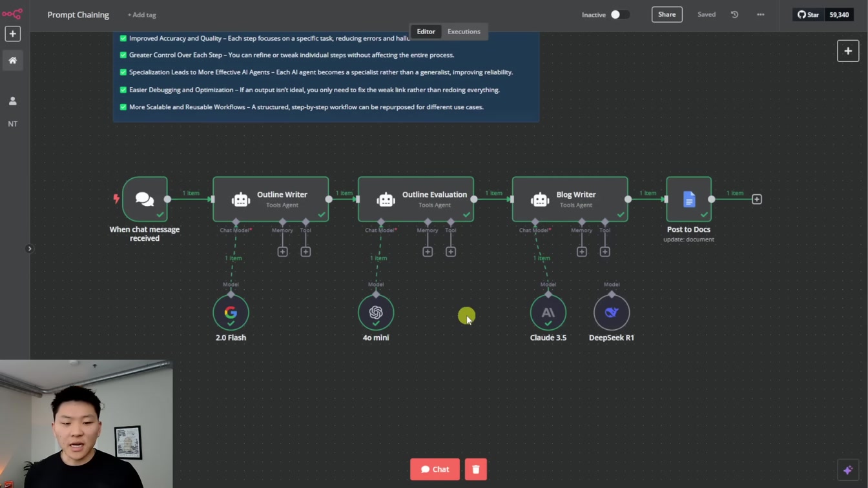Switch to the Editor tab
868x488 pixels.
coord(426,32)
